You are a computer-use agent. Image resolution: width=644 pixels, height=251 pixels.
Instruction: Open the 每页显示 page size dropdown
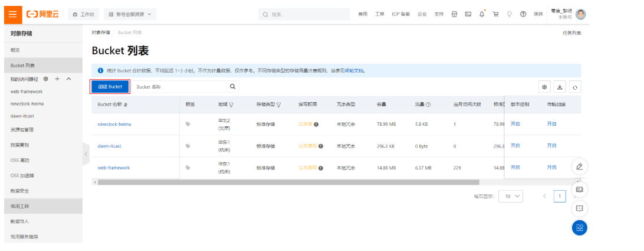pos(511,196)
